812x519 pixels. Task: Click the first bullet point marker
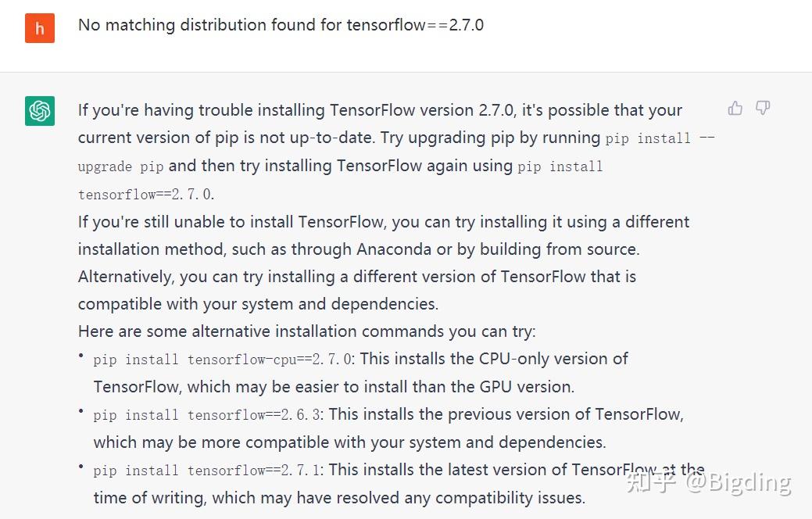pos(81,356)
